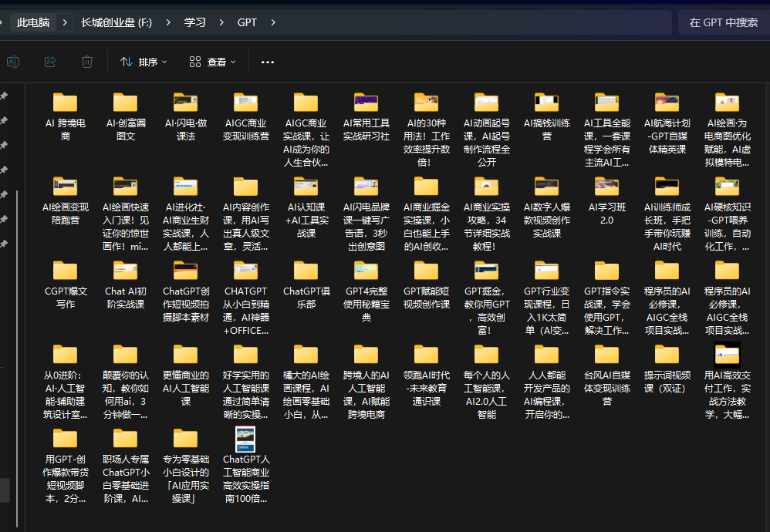
Task: Click the GPT指令实战课 folder name
Action: (x=606, y=311)
